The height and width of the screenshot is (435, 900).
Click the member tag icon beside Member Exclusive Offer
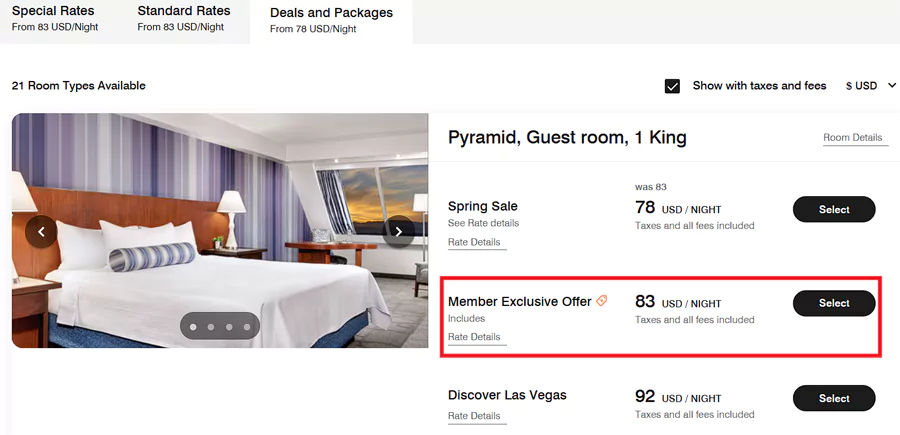click(x=602, y=301)
